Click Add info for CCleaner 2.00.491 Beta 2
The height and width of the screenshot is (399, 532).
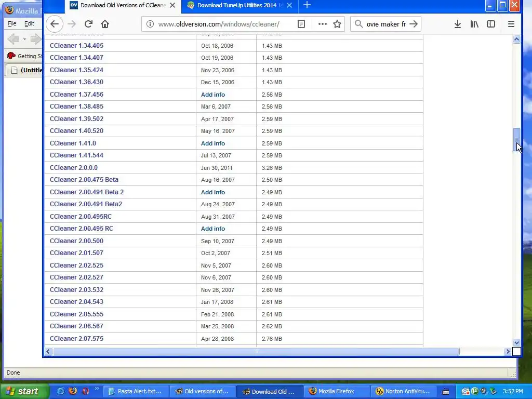212,192
